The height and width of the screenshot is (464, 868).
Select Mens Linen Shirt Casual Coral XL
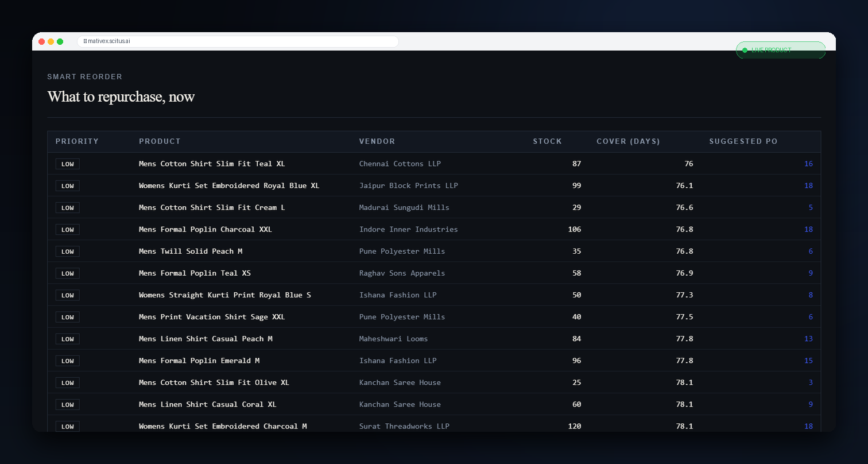208,404
